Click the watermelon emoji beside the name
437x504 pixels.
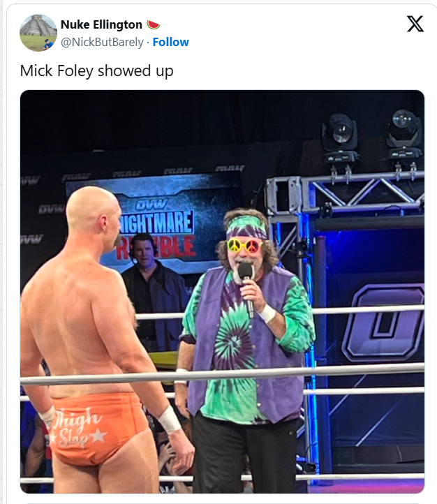[154, 24]
